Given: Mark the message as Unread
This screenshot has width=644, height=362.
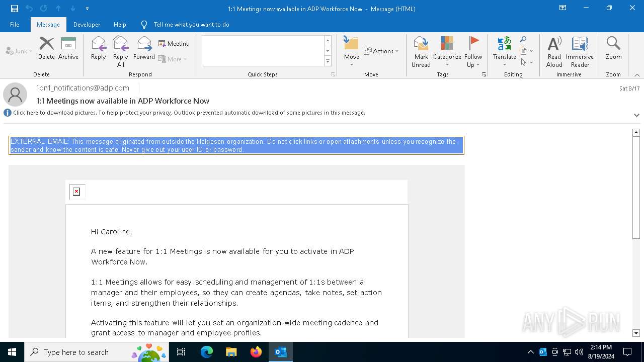Looking at the screenshot, I should point(421,51).
